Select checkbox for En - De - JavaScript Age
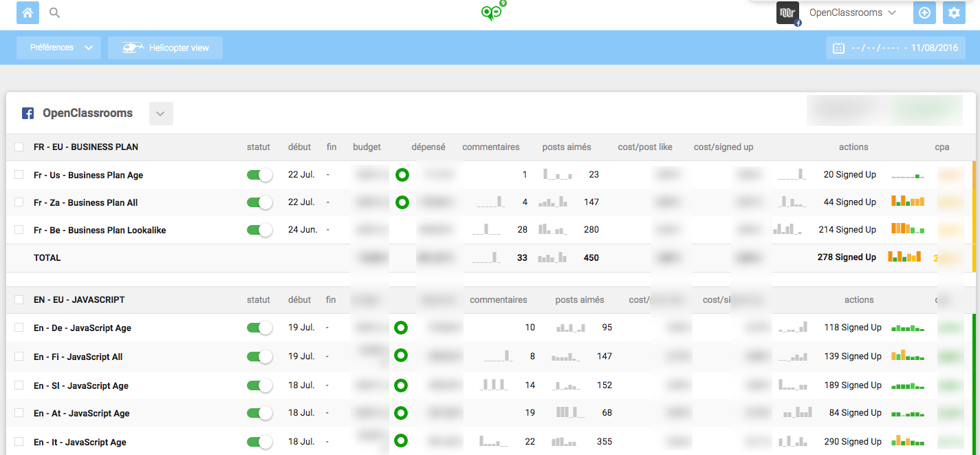This screenshot has height=455, width=980. [19, 328]
